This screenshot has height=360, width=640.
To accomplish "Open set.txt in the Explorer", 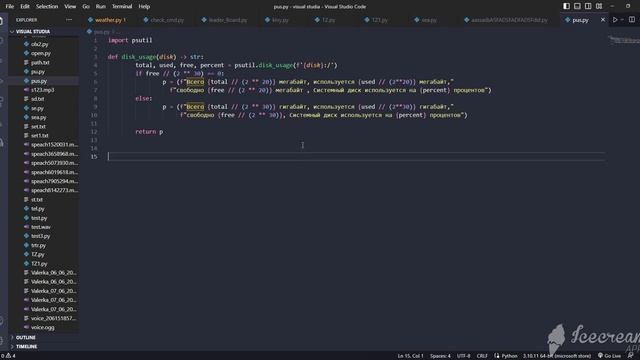I will (x=38, y=127).
